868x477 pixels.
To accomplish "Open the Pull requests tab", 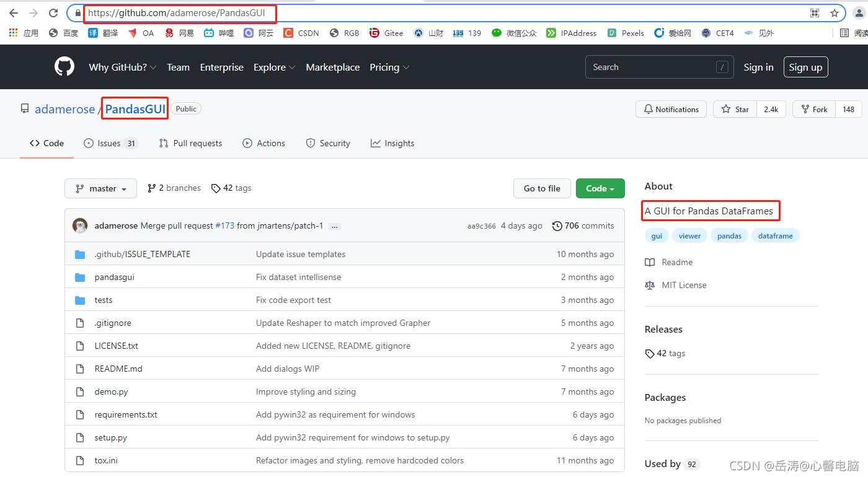I will point(190,143).
